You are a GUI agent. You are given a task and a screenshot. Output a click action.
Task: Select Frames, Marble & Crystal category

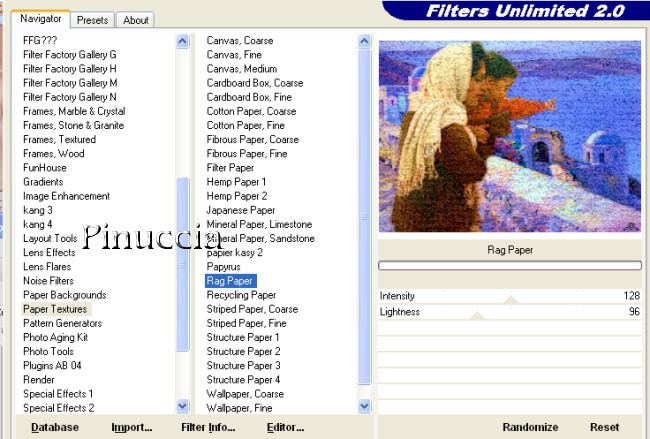(74, 112)
